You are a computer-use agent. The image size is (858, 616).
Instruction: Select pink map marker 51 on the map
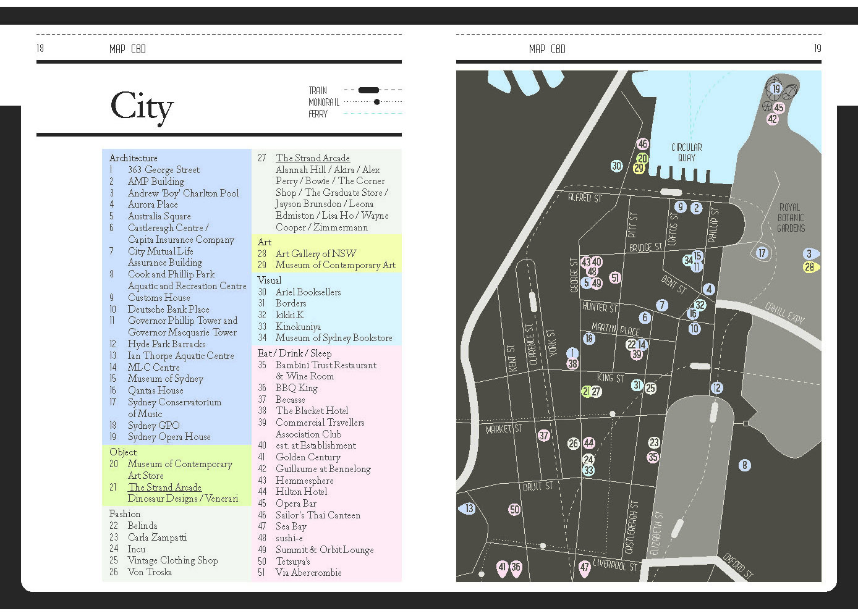click(615, 278)
